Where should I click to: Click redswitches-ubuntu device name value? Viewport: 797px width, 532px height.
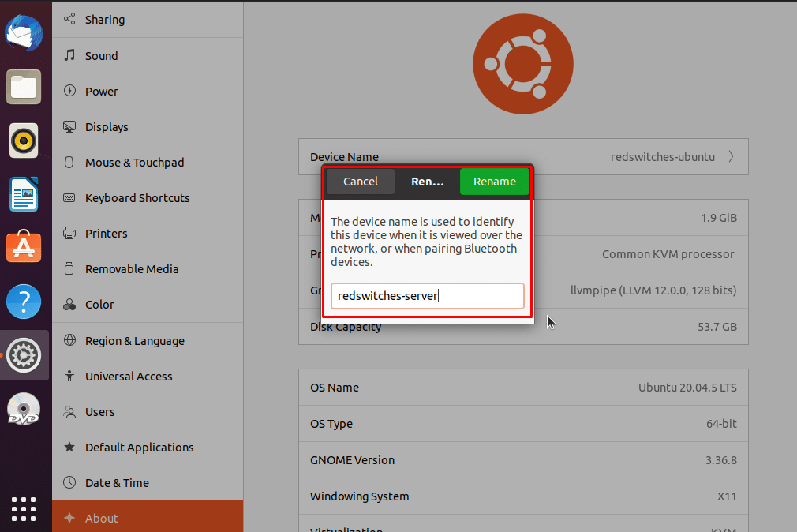click(662, 156)
